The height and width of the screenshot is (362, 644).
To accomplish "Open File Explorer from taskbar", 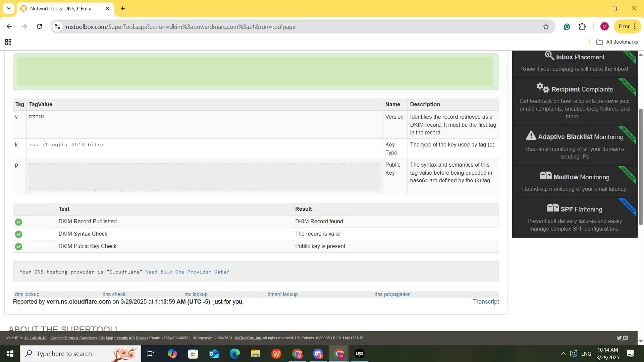I will [x=255, y=354].
